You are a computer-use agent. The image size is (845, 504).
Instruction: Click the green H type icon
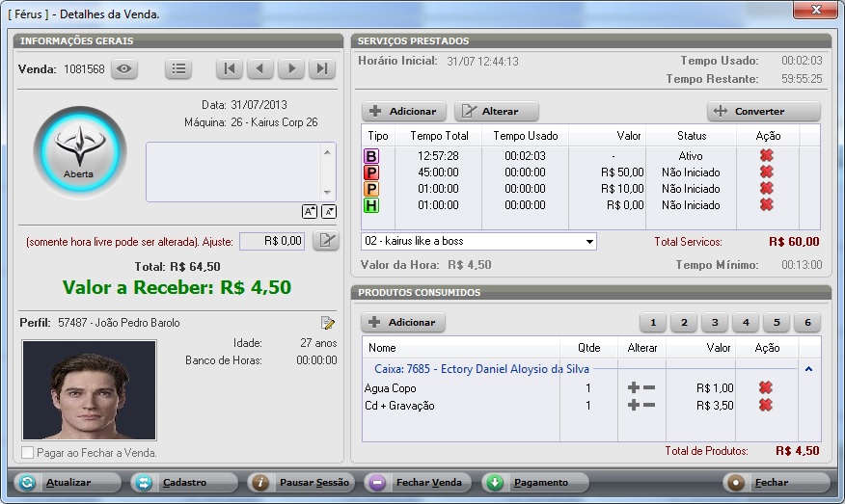371,205
